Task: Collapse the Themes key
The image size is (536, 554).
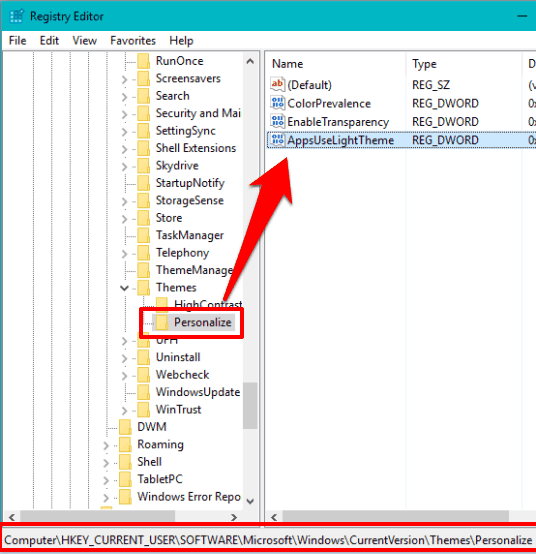Action: pos(124,288)
